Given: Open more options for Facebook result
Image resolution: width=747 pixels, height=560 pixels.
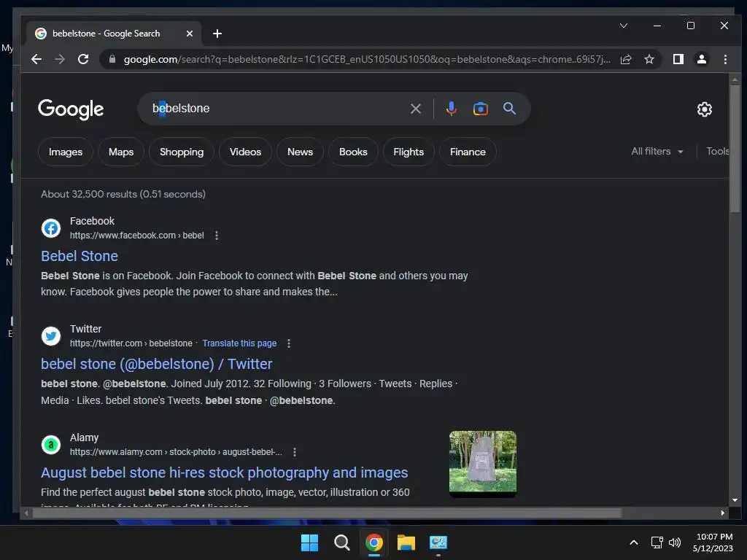Looking at the screenshot, I should coord(216,236).
